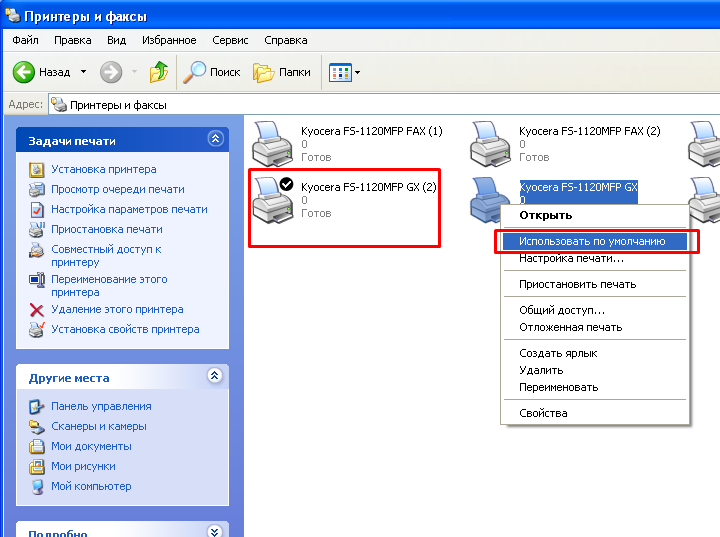Choose Отложенная печать in context menu
The width and height of the screenshot is (720, 537).
click(595, 328)
